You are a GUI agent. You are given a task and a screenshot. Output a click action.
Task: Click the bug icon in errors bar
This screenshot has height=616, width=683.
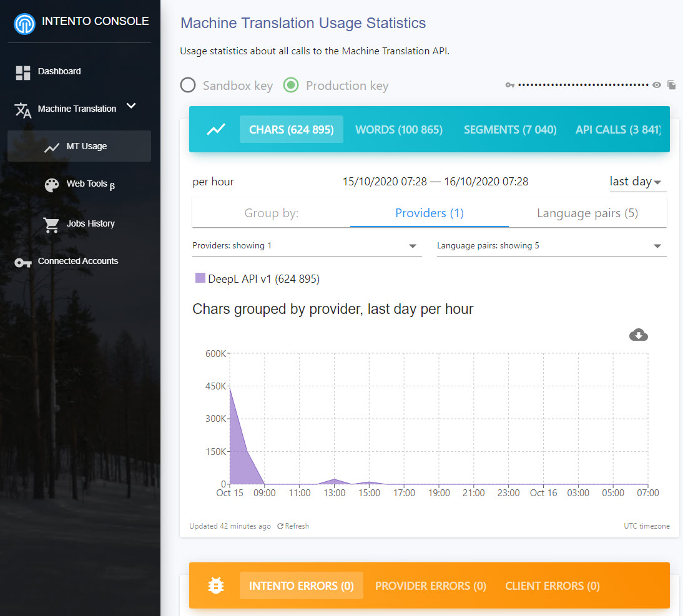click(x=216, y=586)
